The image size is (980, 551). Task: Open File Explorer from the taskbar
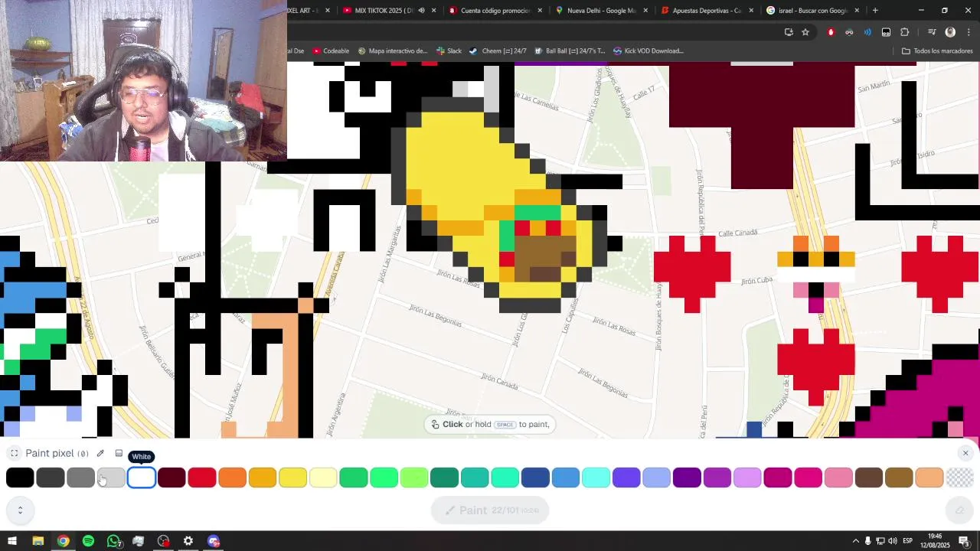[x=38, y=541]
